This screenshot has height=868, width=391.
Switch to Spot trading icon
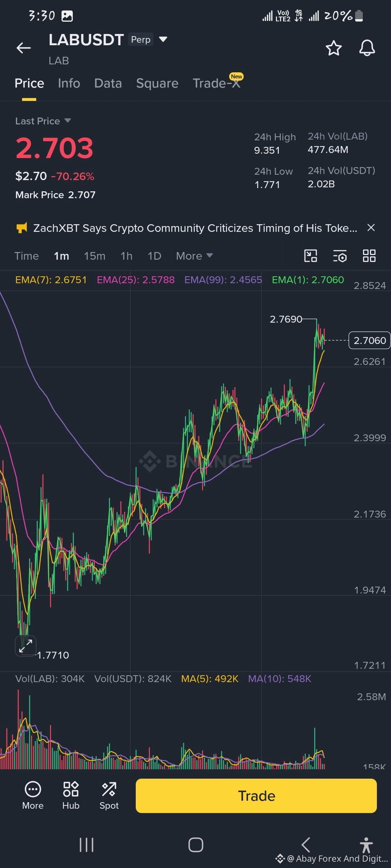(109, 795)
